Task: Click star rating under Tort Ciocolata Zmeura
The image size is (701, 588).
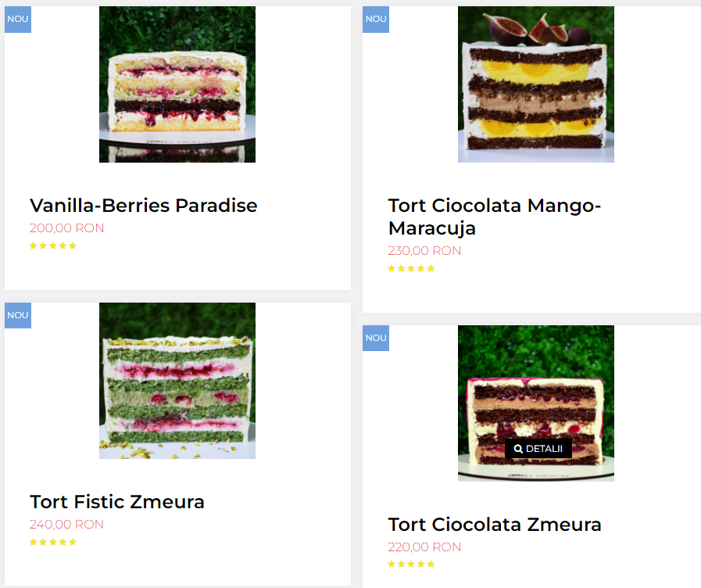Action: point(411,564)
